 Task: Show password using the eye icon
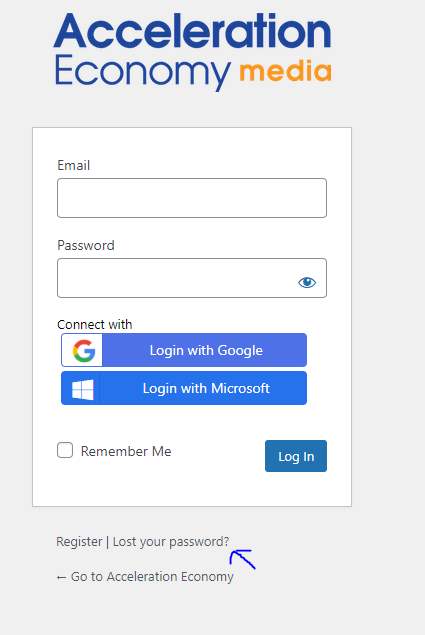pyautogui.click(x=307, y=282)
